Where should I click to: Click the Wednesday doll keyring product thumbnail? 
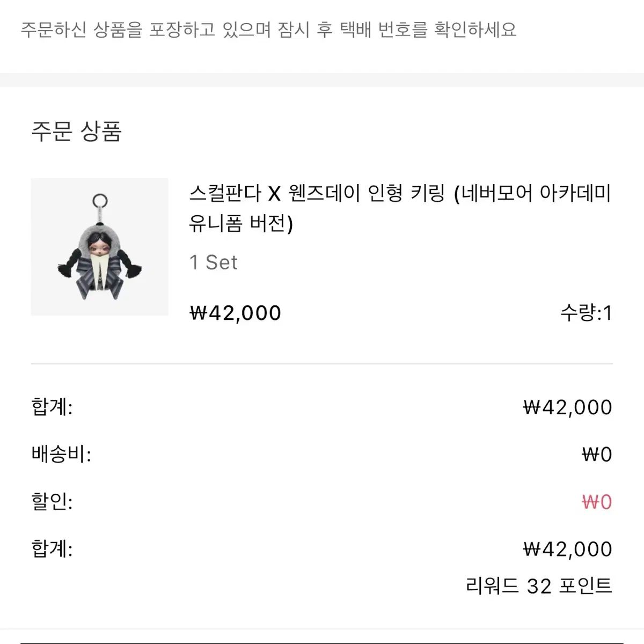pos(99,247)
